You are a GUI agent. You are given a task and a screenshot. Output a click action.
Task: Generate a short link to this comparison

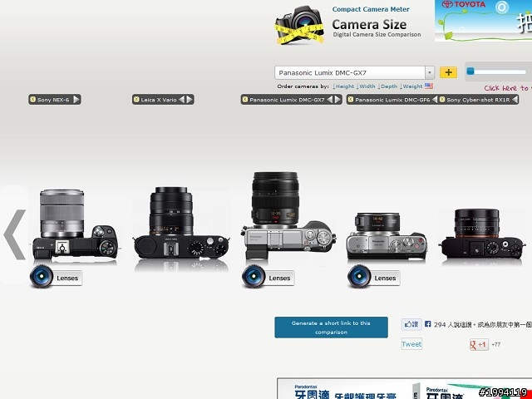point(331,328)
